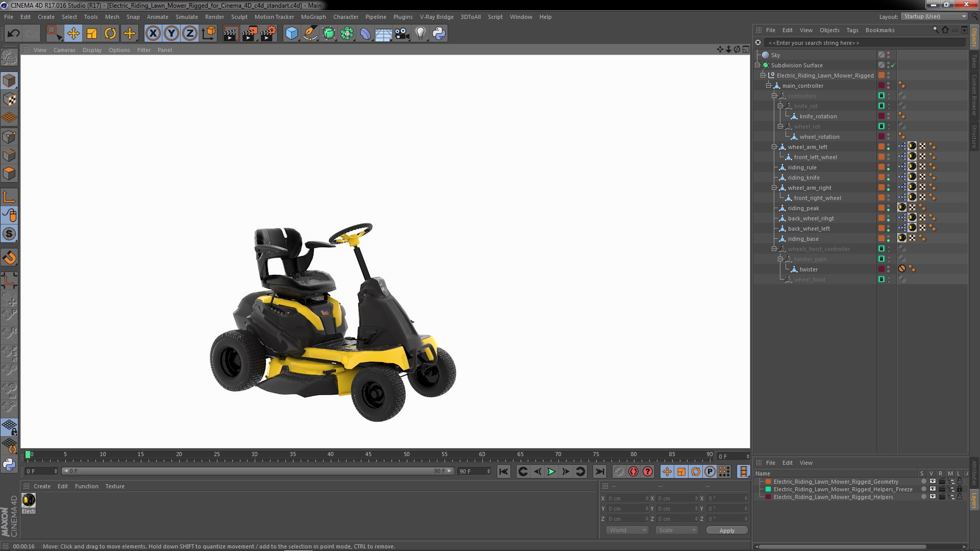Select the Move tool in top toolbar

pyautogui.click(x=73, y=34)
